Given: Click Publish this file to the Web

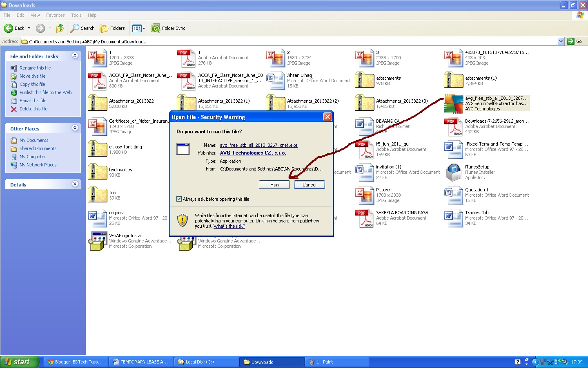Looking at the screenshot, I should click(x=46, y=92).
